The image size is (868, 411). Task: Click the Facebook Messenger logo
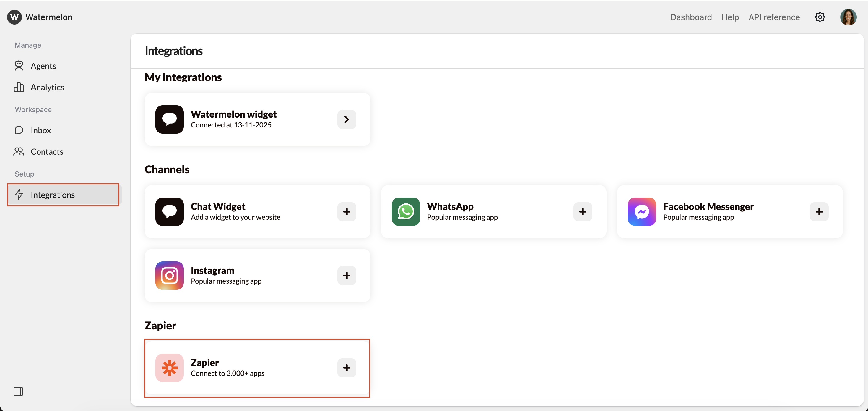tap(642, 212)
